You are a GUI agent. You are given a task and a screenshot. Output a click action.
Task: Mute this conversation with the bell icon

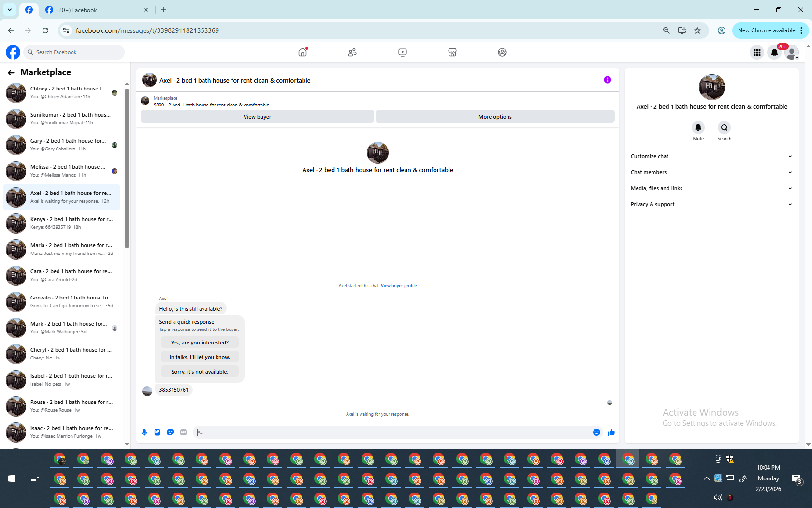coord(698,128)
